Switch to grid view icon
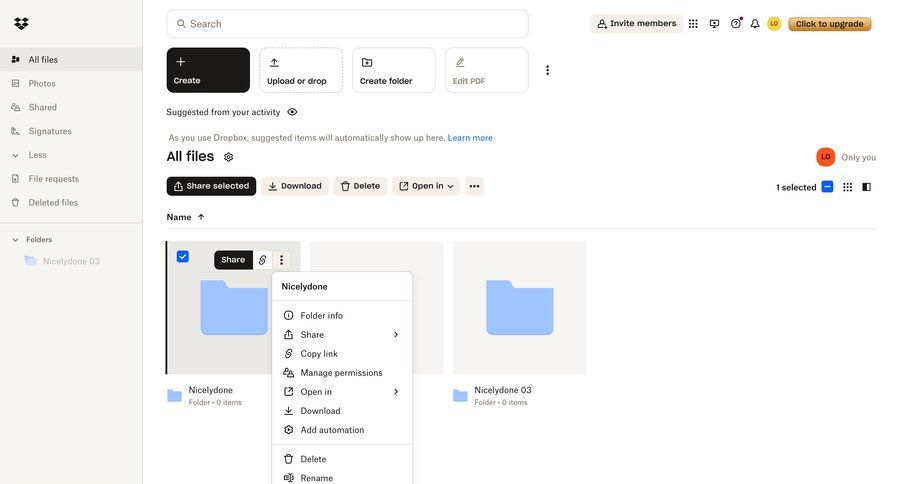Image resolution: width=900 pixels, height=484 pixels. coord(847,187)
